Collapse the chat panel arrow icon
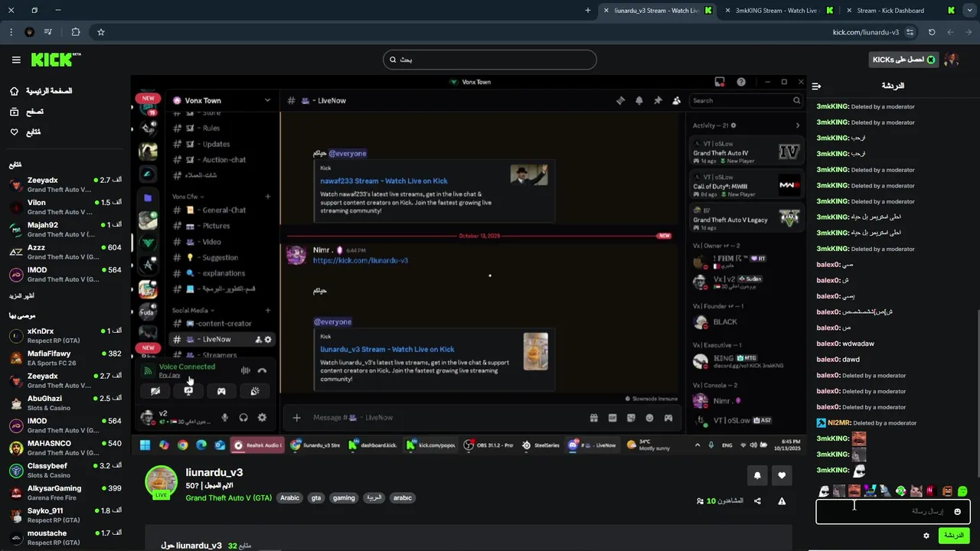The height and width of the screenshot is (551, 980). (816, 86)
